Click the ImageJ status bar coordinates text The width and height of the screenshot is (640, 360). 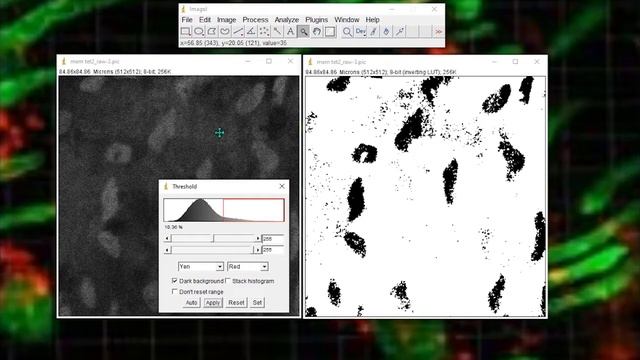[x=233, y=42]
